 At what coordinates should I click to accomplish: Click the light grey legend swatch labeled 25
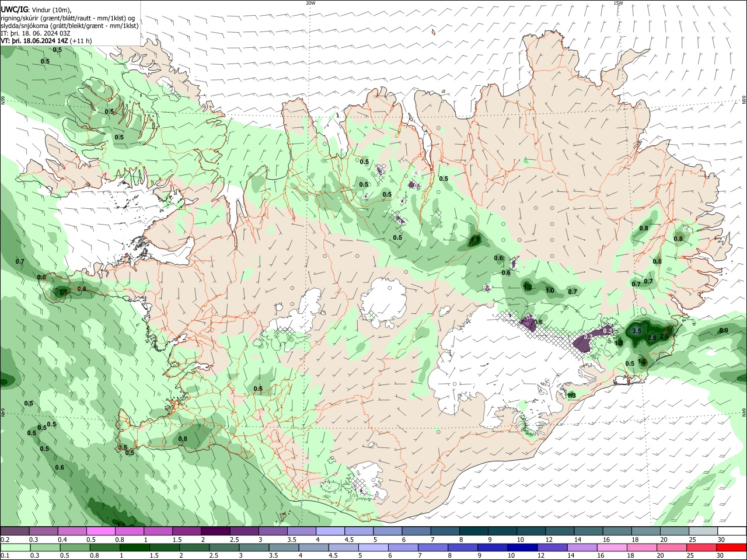(703, 531)
